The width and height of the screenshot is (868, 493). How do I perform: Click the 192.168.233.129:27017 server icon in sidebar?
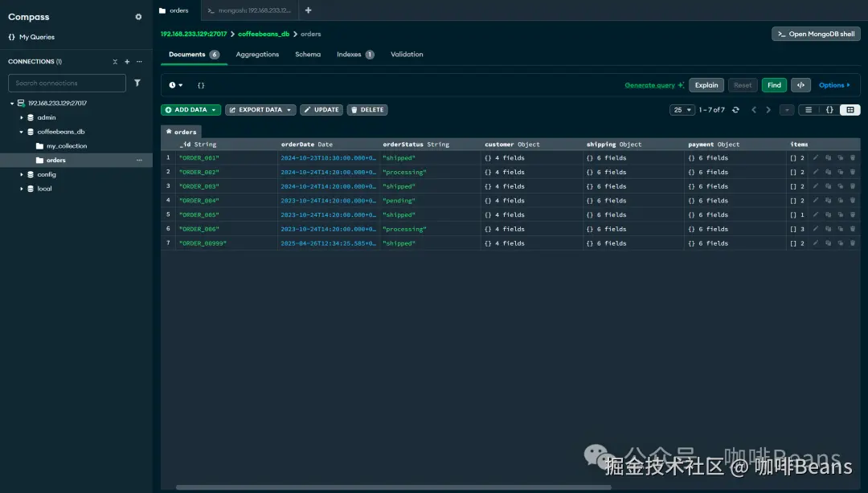pyautogui.click(x=21, y=103)
